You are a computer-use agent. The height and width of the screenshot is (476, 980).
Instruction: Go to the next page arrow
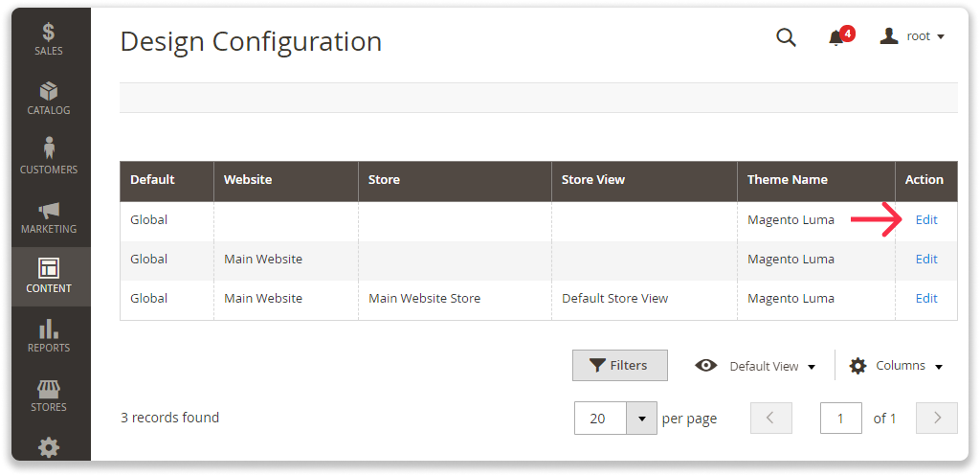(x=937, y=419)
